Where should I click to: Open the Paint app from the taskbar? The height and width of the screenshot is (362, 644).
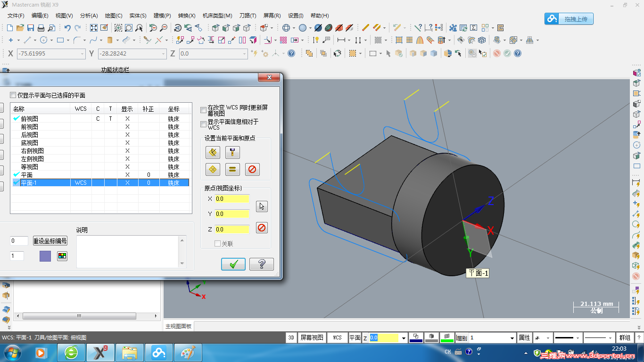[x=188, y=353]
